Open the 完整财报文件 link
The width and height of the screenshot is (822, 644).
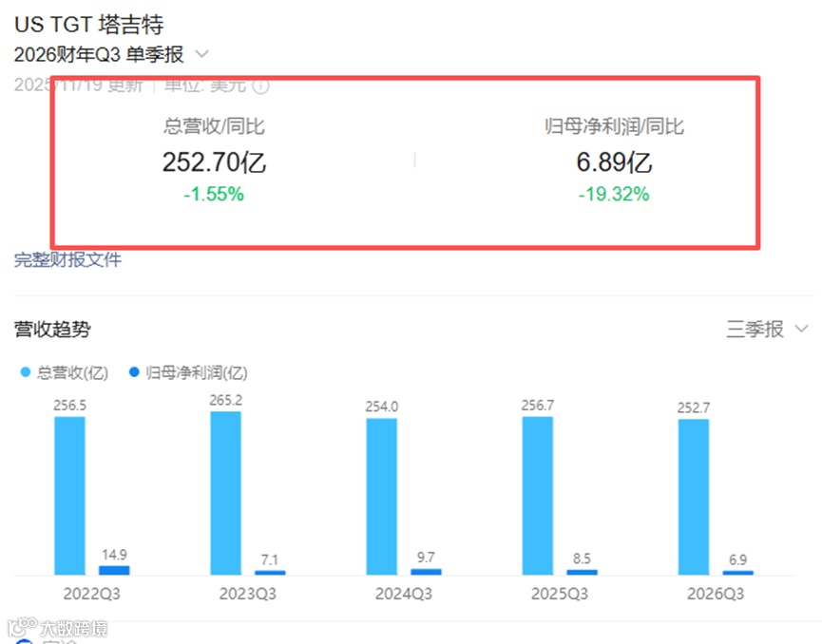pos(67,259)
